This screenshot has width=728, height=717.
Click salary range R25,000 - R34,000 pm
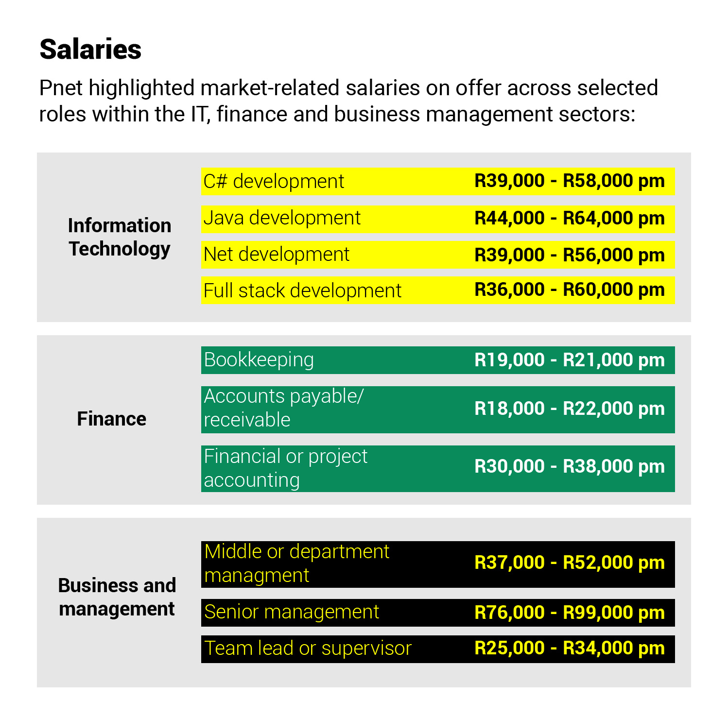click(570, 648)
